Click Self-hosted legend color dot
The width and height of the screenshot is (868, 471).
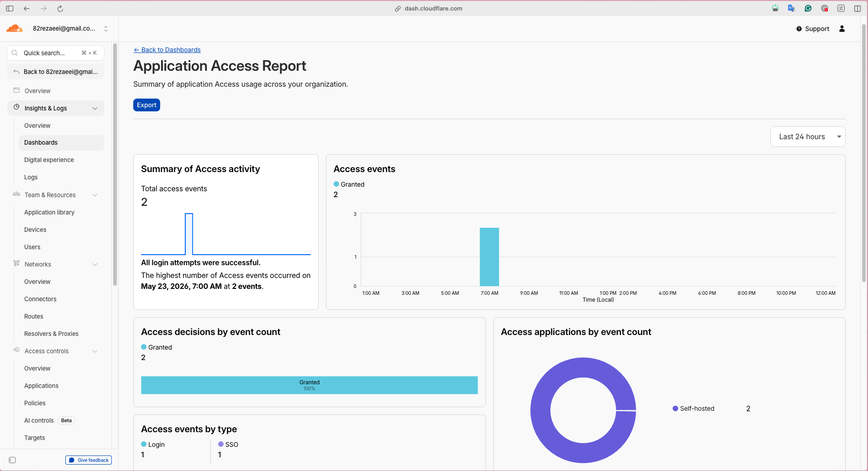pyautogui.click(x=675, y=408)
